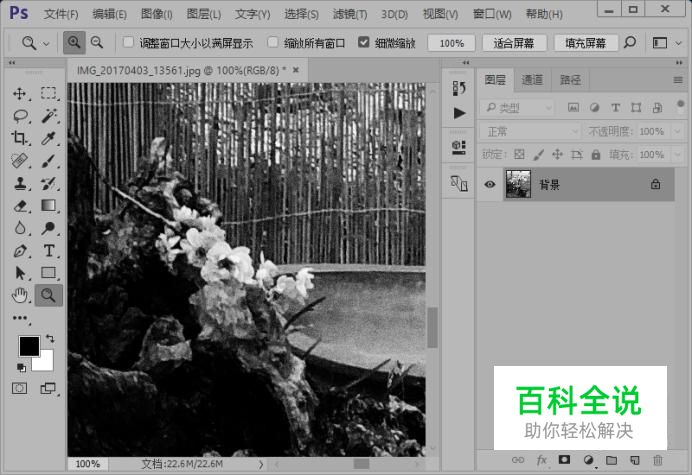Open the opacity 100% dropdown arrow
The image size is (692, 475).
(677, 132)
